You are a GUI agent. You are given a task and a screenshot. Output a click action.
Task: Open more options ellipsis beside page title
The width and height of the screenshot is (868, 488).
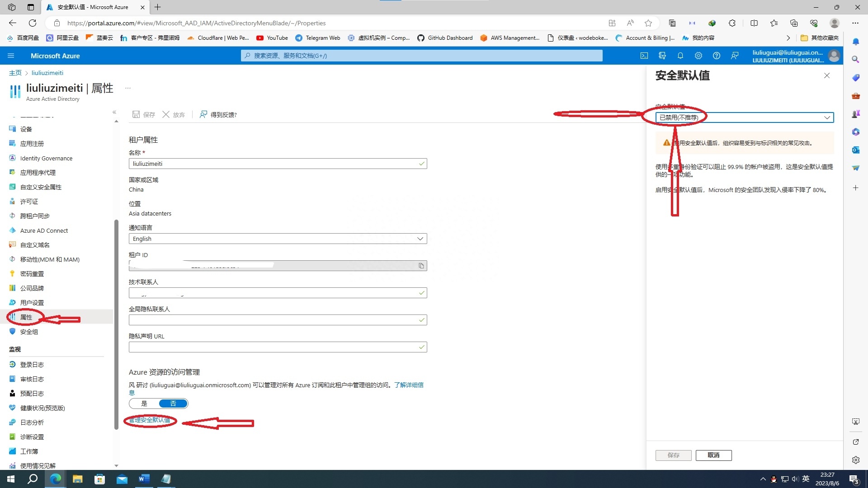[x=128, y=88]
